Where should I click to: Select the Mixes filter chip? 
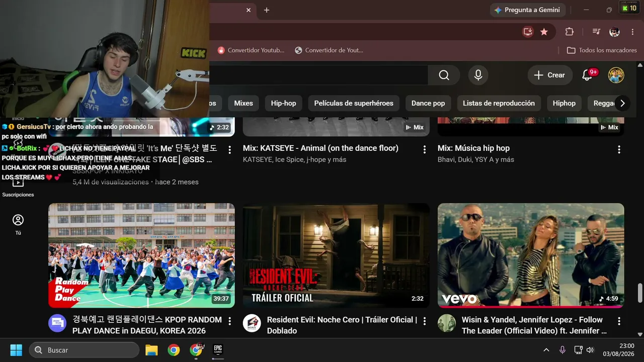tap(244, 103)
